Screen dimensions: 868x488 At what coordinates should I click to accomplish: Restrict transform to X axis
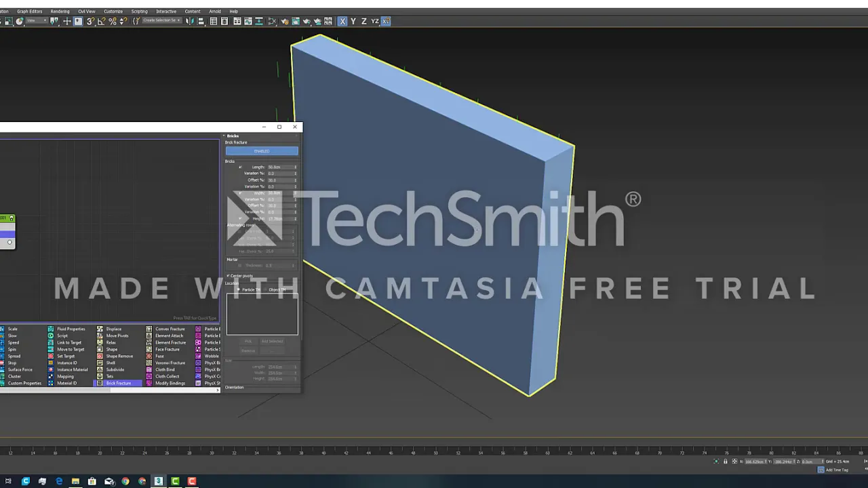342,21
